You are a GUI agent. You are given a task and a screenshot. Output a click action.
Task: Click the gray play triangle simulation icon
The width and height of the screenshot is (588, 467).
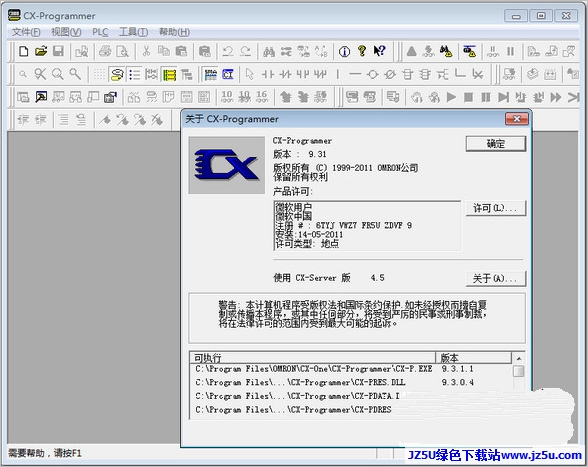coord(451,98)
